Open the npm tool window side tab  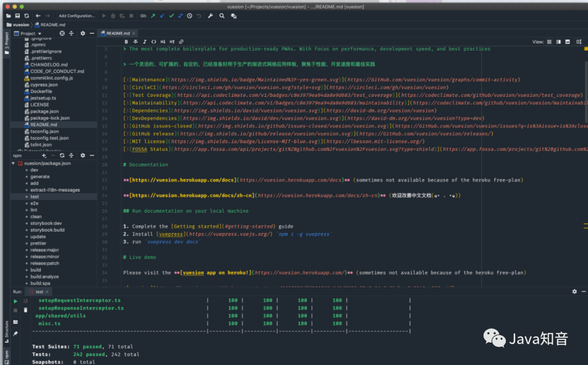(x=7, y=356)
